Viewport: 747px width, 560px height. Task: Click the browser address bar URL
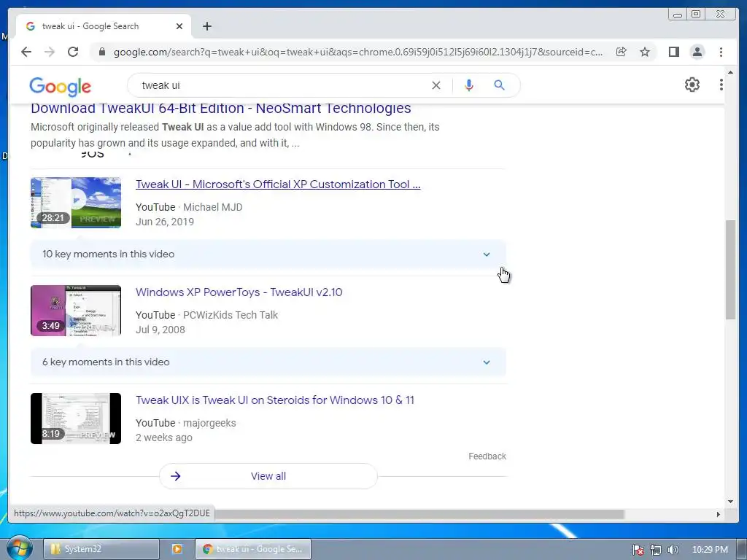(357, 52)
